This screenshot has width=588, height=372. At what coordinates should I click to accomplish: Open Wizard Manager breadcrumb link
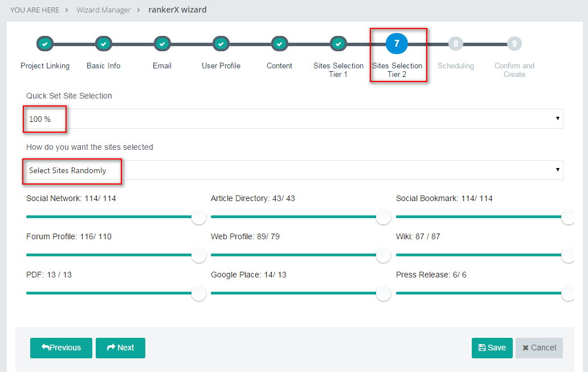point(104,10)
